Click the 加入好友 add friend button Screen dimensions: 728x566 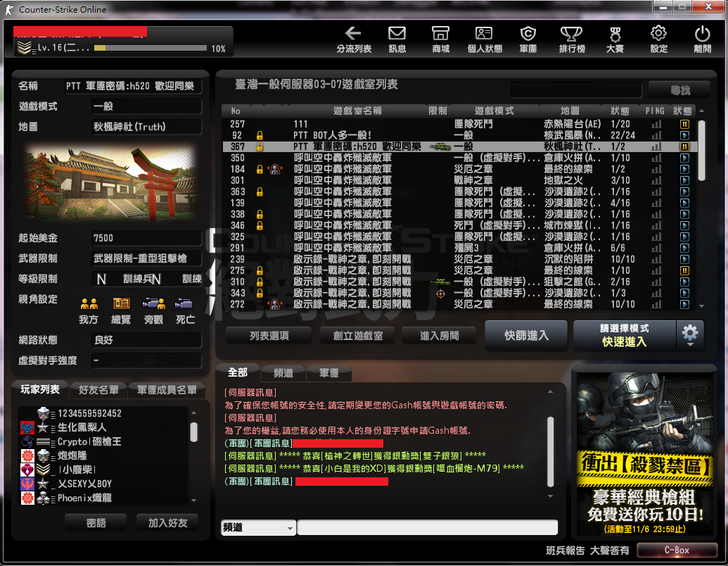point(167,523)
